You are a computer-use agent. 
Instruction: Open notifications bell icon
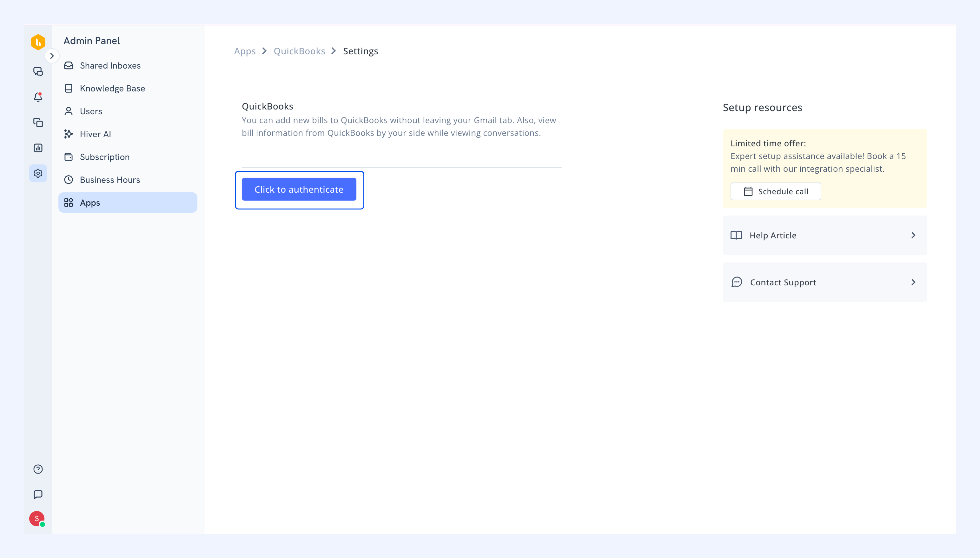click(38, 97)
